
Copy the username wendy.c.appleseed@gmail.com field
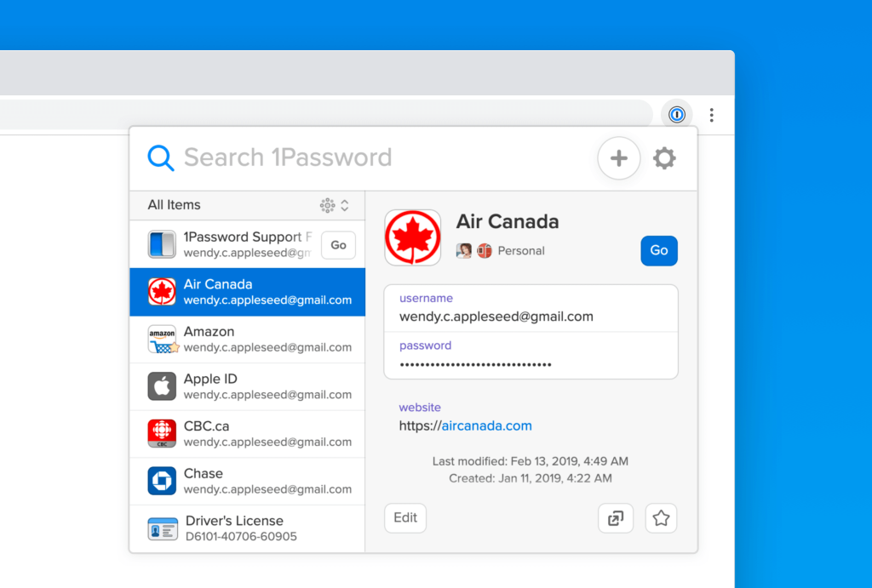[x=531, y=308]
